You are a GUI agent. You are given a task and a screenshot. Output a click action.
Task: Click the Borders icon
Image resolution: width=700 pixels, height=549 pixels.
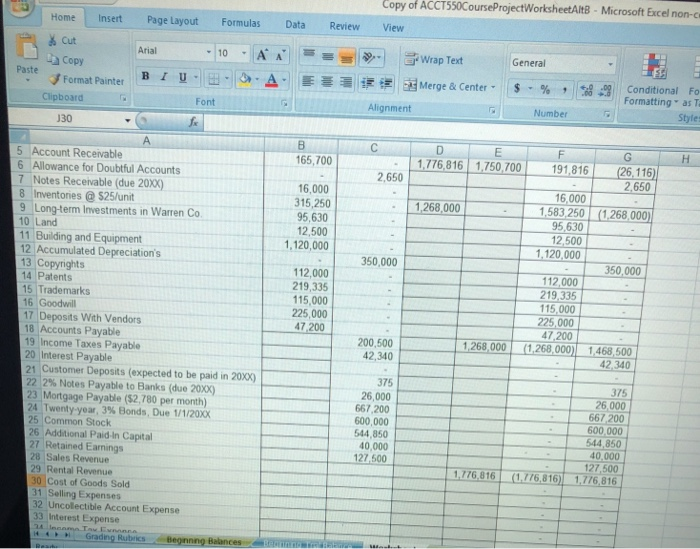[x=214, y=79]
